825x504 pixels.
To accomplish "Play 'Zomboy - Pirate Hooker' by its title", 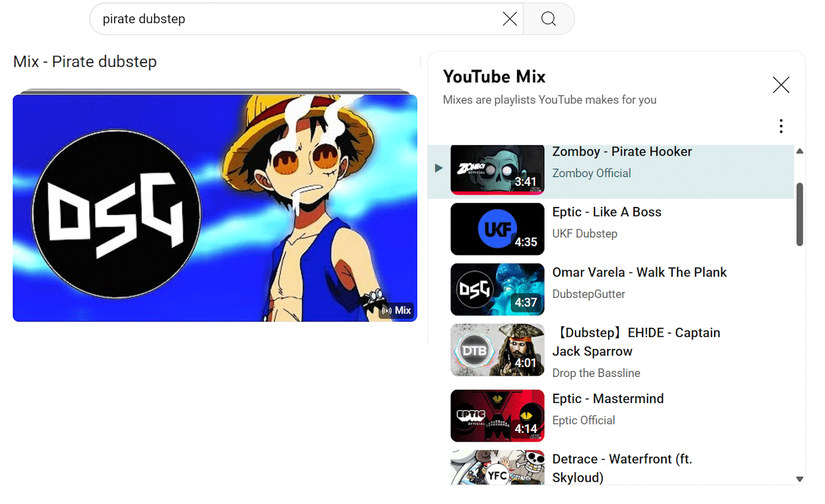I will tap(622, 151).
